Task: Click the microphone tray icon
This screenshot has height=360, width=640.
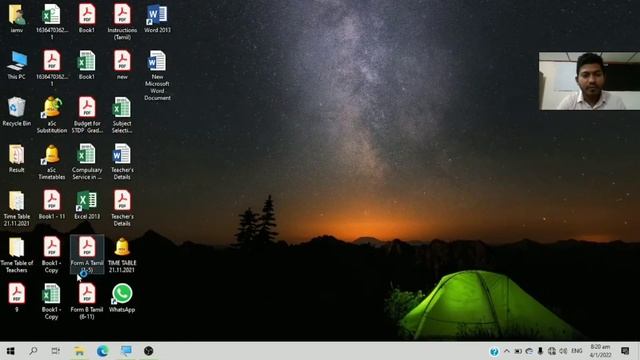Action: (540, 351)
